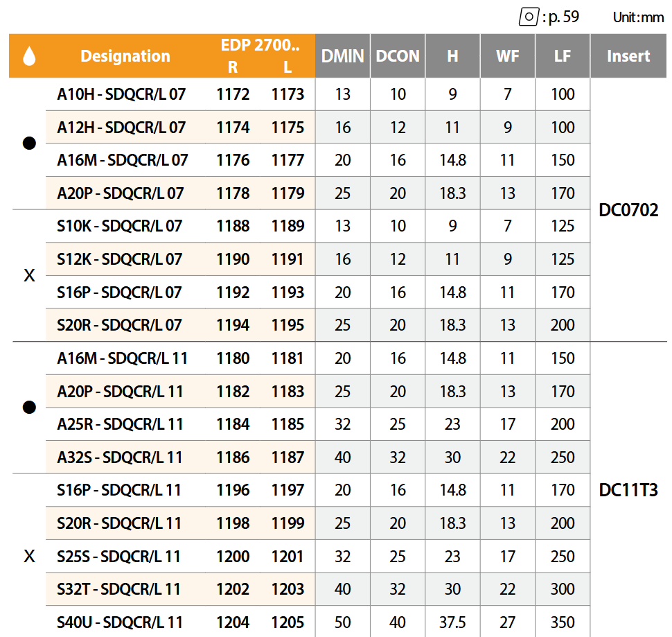The height and width of the screenshot is (637, 672).
Task: Select the Insert column header
Action: click(x=628, y=56)
